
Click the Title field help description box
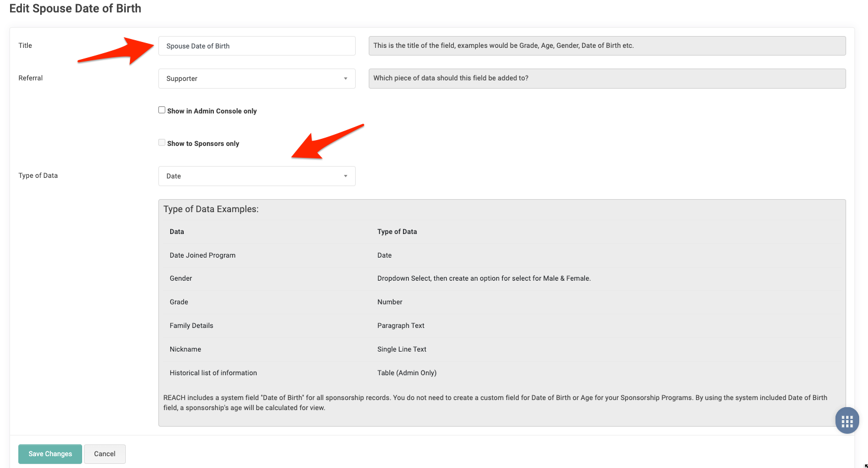[x=606, y=46]
